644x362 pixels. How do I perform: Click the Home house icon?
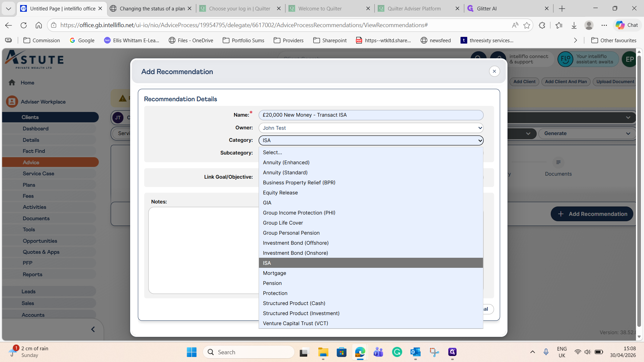12,82
